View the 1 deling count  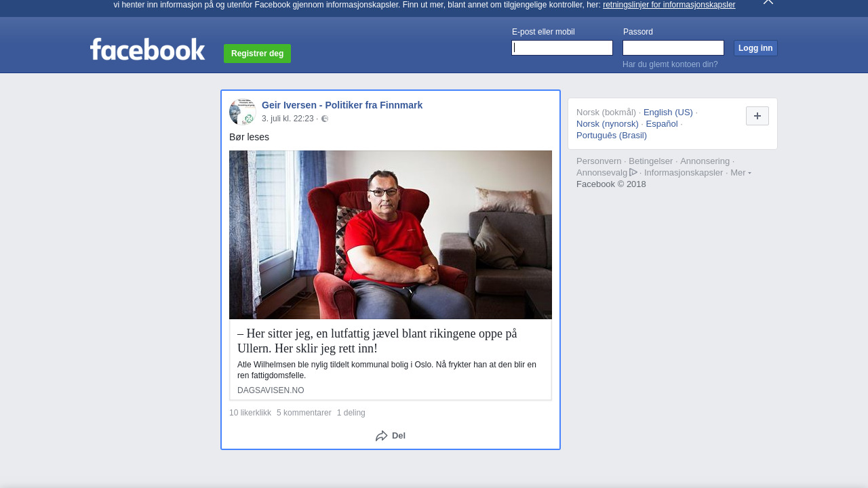pos(351,413)
